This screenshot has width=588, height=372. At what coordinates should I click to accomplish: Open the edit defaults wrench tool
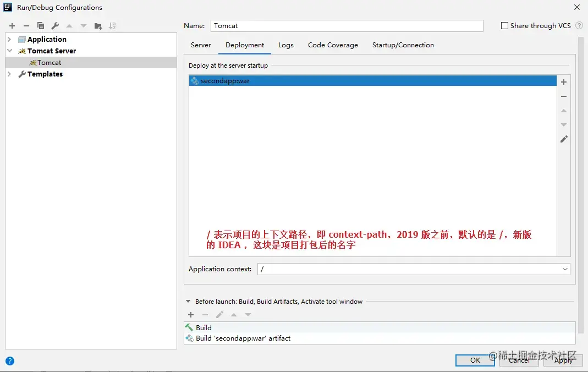click(x=55, y=26)
